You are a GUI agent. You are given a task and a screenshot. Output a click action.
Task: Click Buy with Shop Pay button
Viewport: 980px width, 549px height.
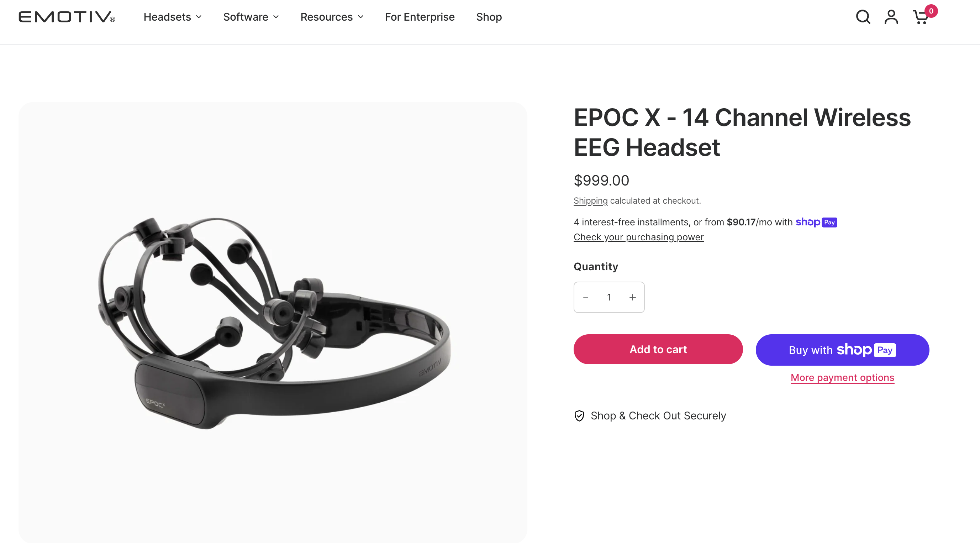[x=842, y=350]
